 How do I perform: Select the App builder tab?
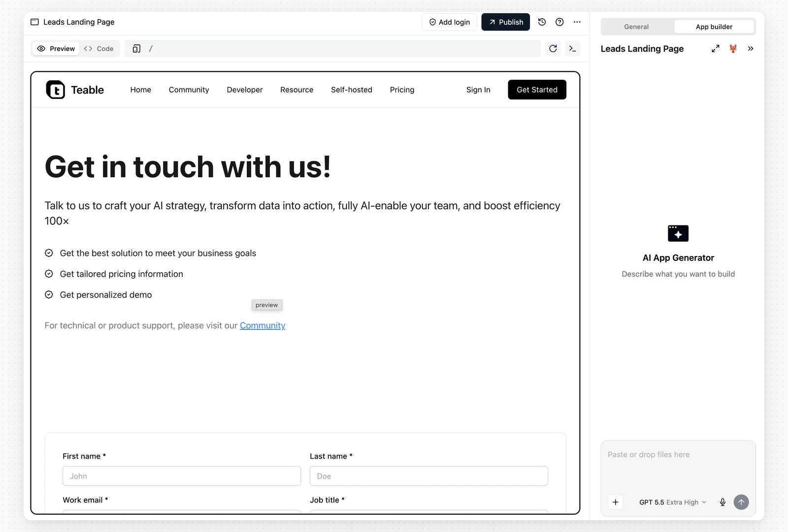pos(714,27)
